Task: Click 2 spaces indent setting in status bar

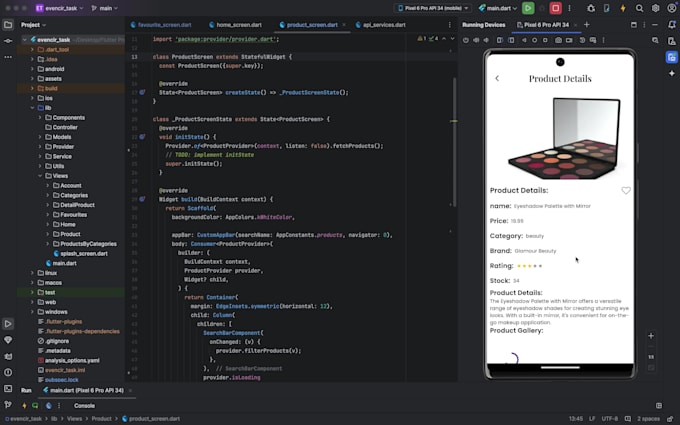Action: [648, 418]
